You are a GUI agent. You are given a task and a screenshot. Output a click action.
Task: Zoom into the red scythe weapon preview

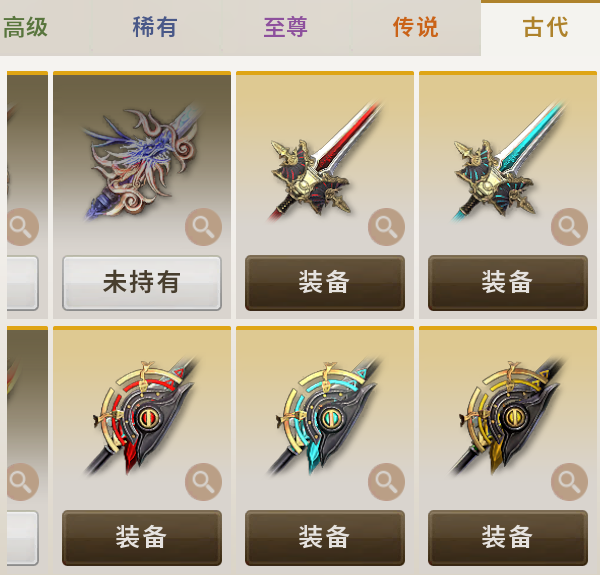[x=203, y=482]
